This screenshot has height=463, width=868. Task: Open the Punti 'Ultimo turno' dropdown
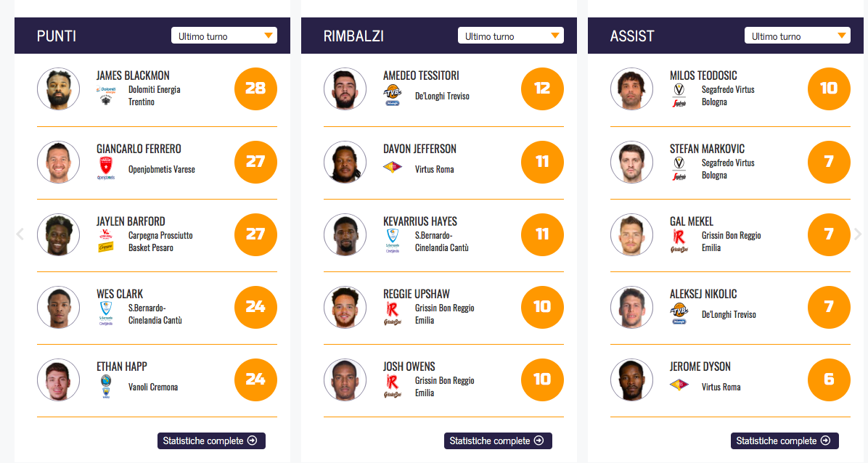[x=224, y=36]
